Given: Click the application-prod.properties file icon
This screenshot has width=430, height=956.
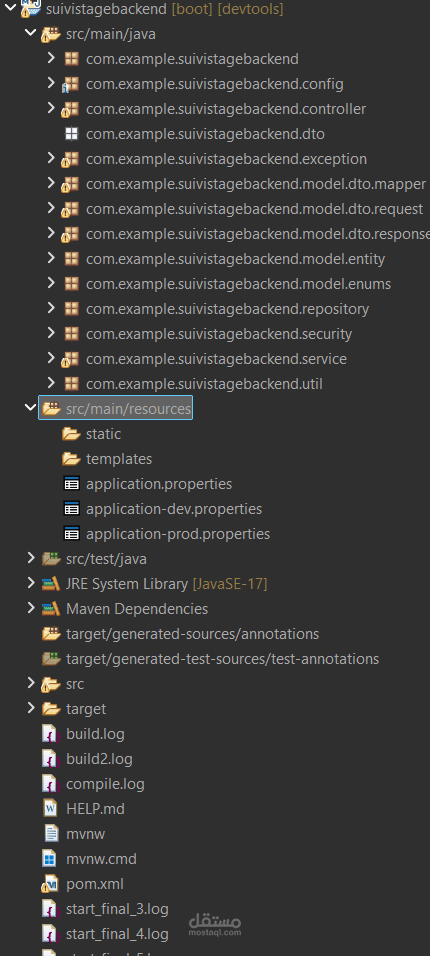Looking at the screenshot, I should coord(71,534).
